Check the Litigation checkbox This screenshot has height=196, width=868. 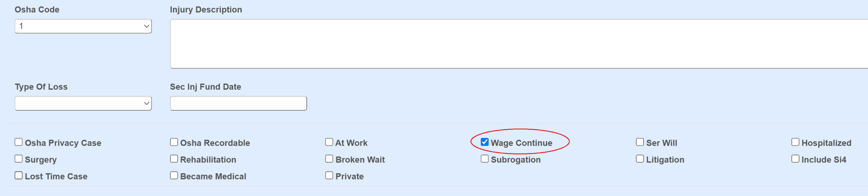[x=640, y=159]
